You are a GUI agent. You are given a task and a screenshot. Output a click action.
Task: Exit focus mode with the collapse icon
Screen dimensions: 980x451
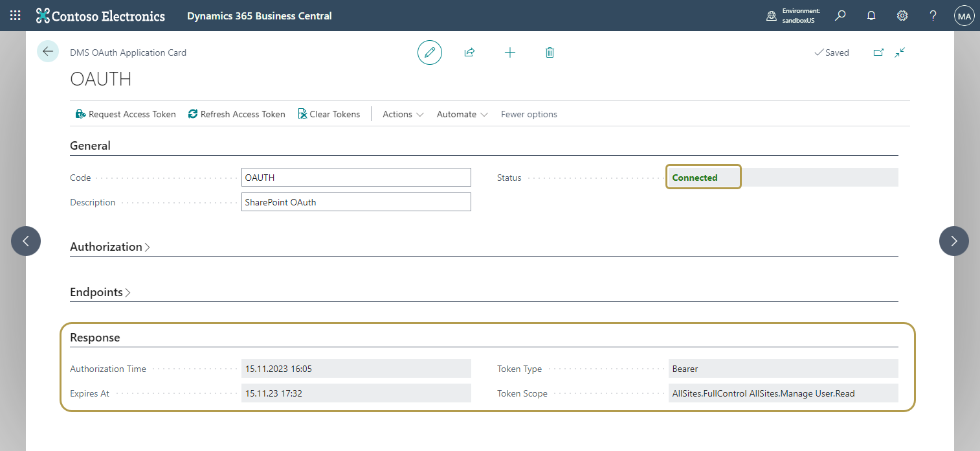pyautogui.click(x=900, y=52)
